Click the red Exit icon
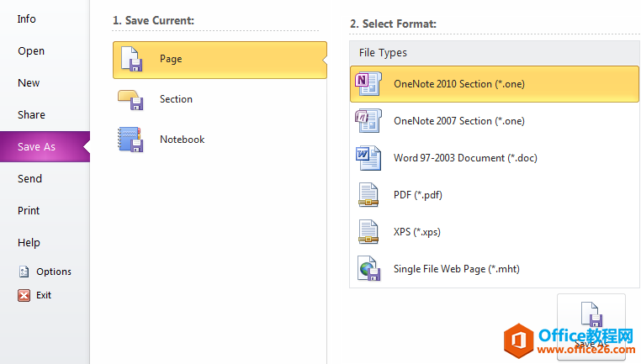Screen dimensions: 641x364 coord(24,295)
